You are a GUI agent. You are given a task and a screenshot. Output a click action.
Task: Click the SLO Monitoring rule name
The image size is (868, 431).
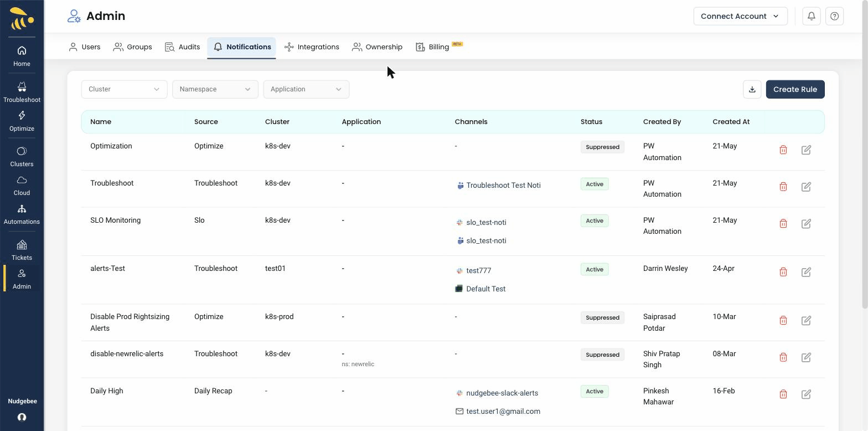[x=115, y=220]
